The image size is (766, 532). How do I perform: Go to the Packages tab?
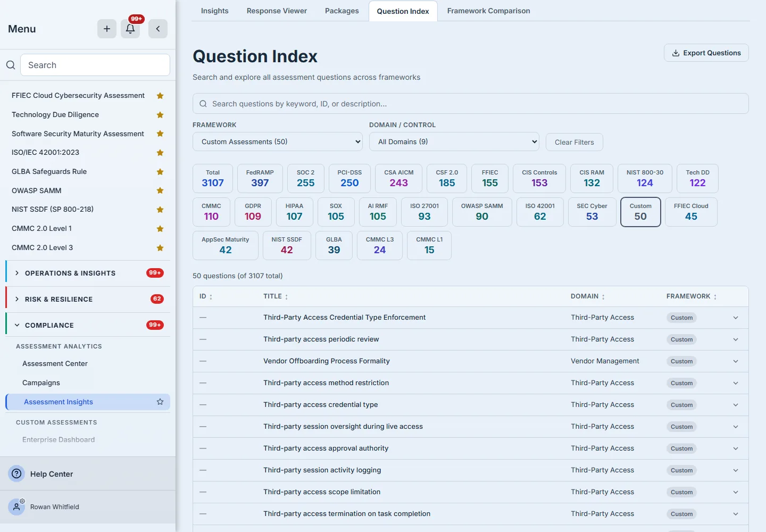pos(342,11)
